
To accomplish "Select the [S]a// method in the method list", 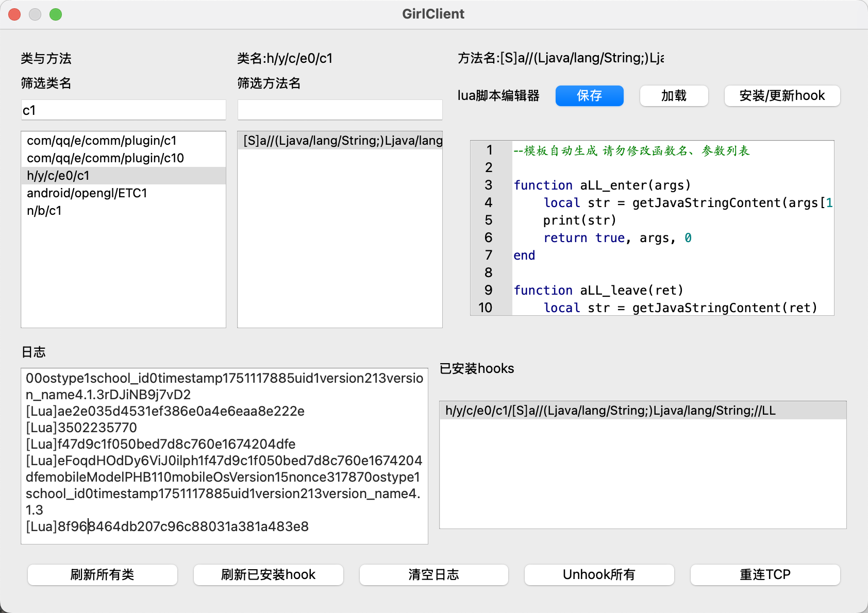I will 340,140.
